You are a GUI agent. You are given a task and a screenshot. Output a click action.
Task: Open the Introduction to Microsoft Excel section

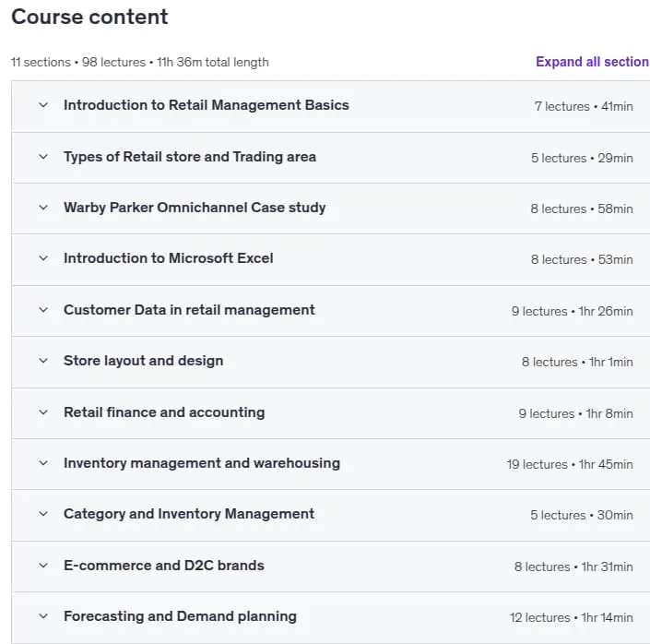pos(169,258)
